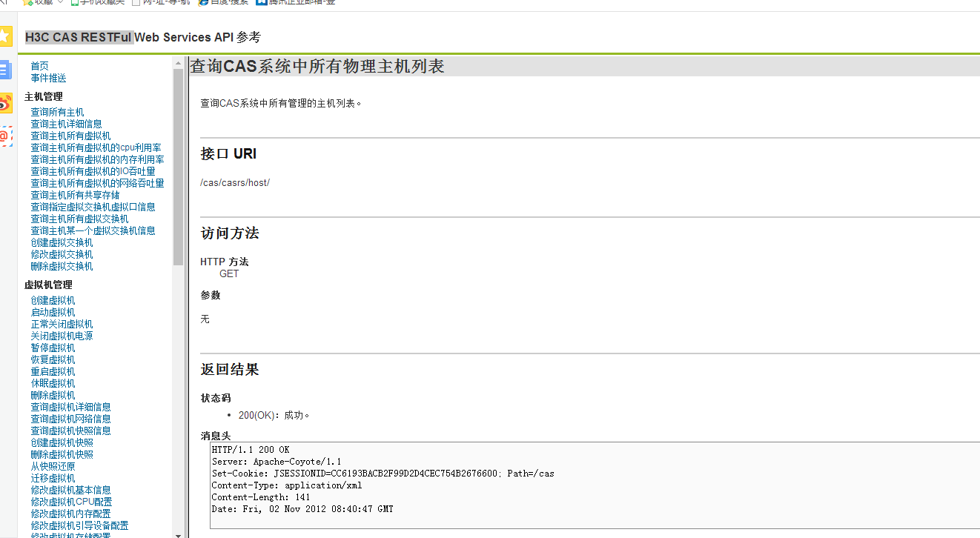Click the blue document list sidebar icon
The height and width of the screenshot is (538, 980).
[5, 70]
